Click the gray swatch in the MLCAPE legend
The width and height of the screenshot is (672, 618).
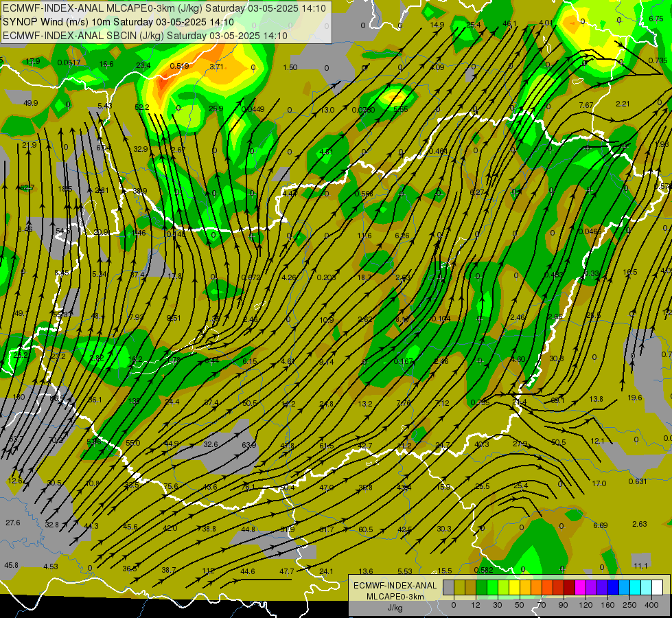[x=448, y=587]
